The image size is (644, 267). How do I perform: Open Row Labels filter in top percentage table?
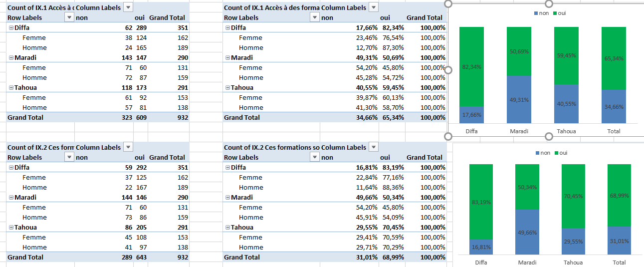[314, 17]
